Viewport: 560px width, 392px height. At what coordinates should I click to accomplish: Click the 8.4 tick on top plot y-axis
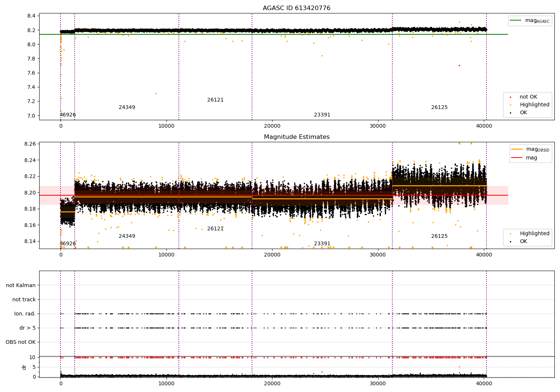click(31, 16)
